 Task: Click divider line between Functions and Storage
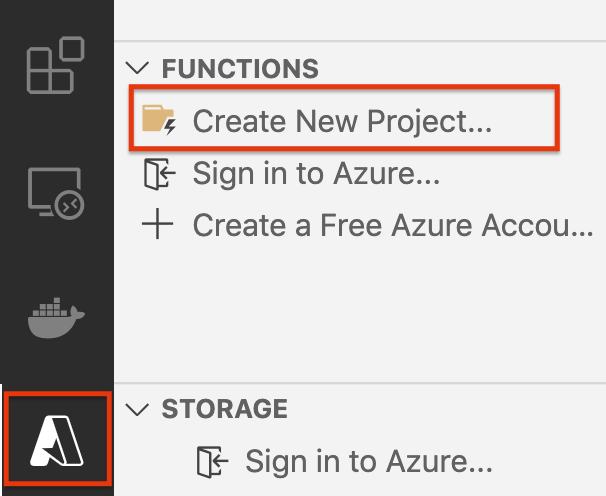(x=360, y=383)
